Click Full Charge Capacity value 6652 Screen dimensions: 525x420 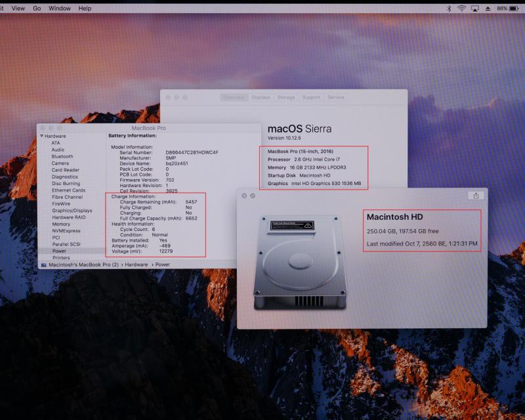[192, 219]
